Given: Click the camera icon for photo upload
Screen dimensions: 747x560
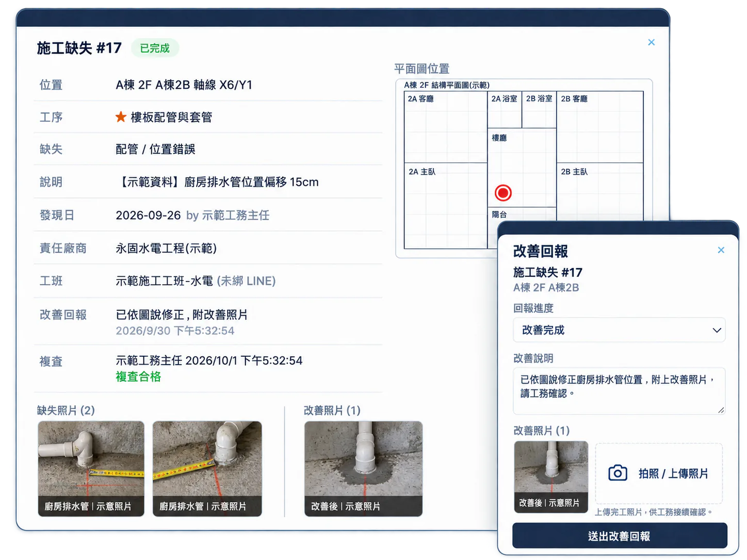Looking at the screenshot, I should 618,473.
